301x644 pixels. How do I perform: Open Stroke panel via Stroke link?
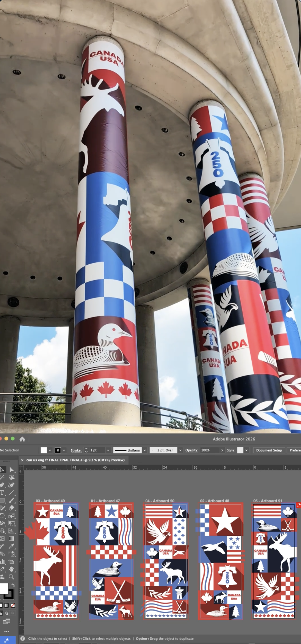pos(76,450)
